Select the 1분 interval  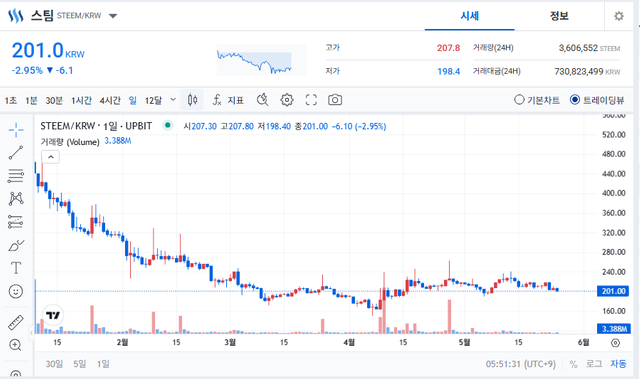coord(31,100)
